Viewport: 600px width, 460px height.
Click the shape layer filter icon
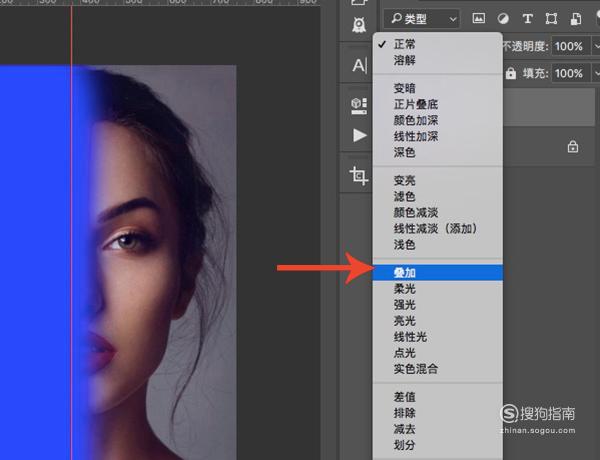coord(551,18)
